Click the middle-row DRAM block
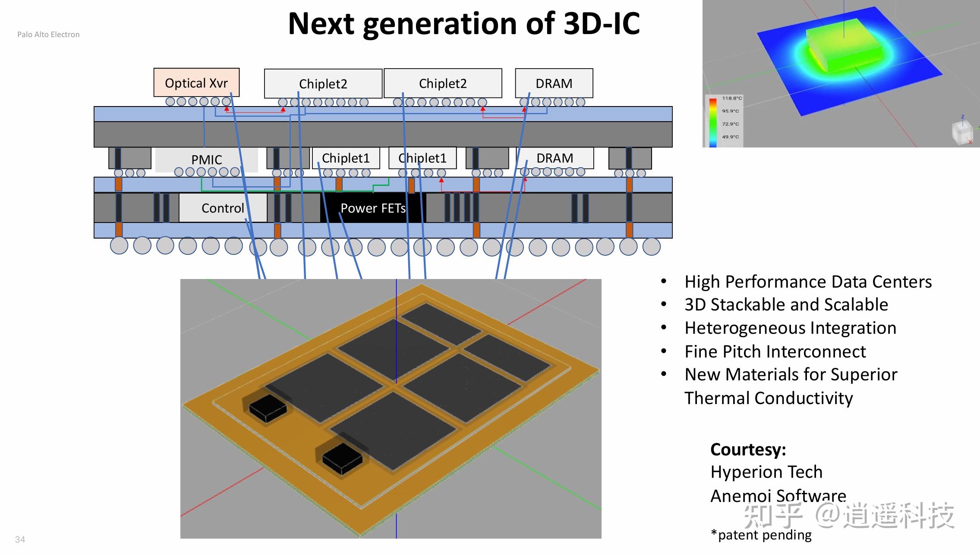980x555 pixels. click(555, 158)
